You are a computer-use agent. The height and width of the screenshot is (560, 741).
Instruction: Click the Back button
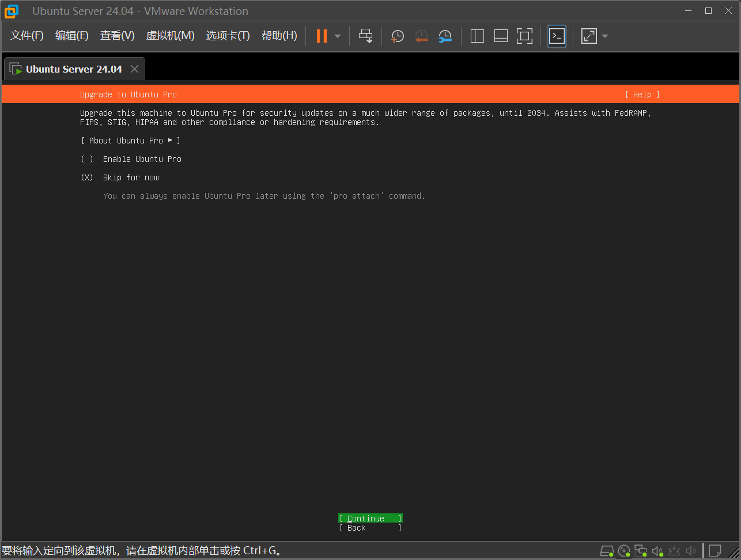[x=370, y=528]
